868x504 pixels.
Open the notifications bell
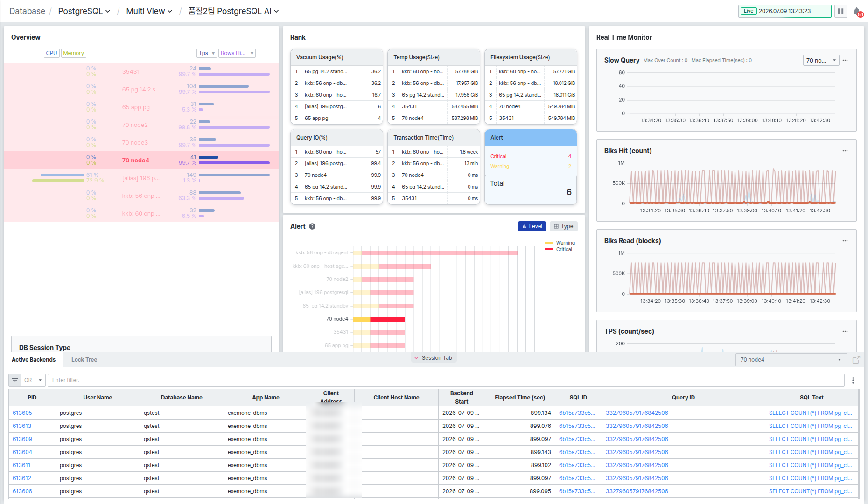pos(858,12)
